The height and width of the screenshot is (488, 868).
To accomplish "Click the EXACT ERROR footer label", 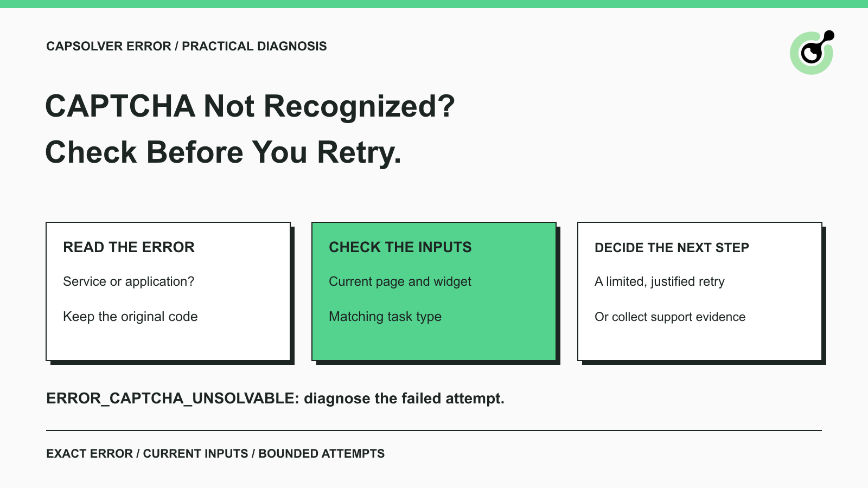I will pos(90,454).
